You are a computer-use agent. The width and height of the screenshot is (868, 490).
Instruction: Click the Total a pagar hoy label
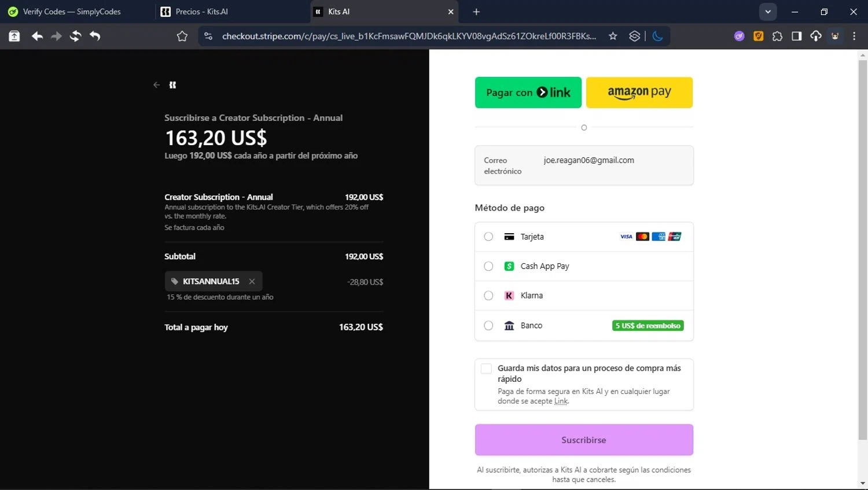tap(196, 327)
